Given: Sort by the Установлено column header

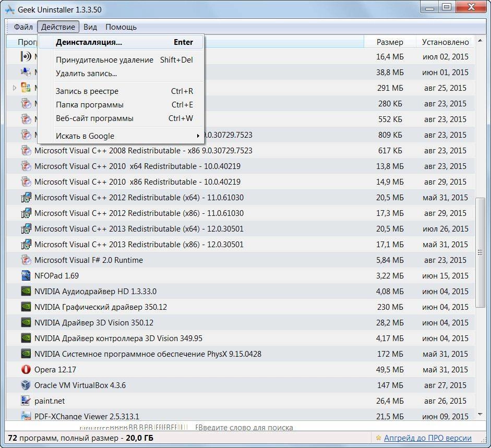Looking at the screenshot, I should click(445, 42).
